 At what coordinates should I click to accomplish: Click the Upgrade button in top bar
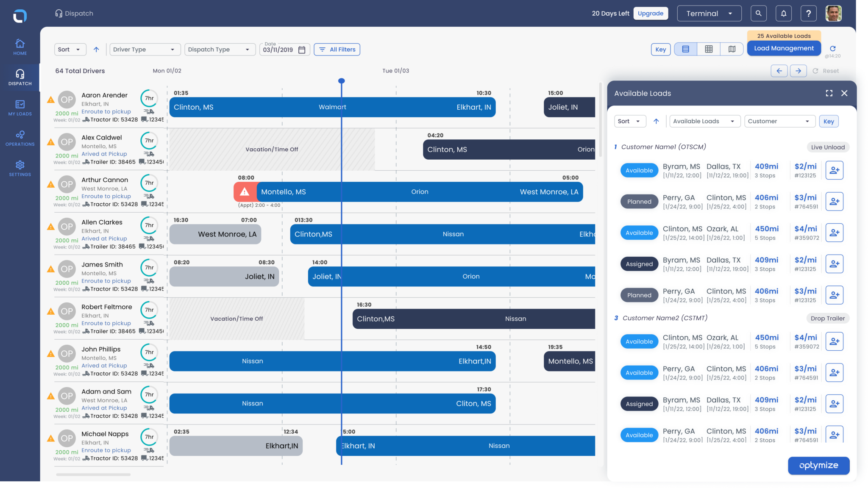tap(651, 13)
